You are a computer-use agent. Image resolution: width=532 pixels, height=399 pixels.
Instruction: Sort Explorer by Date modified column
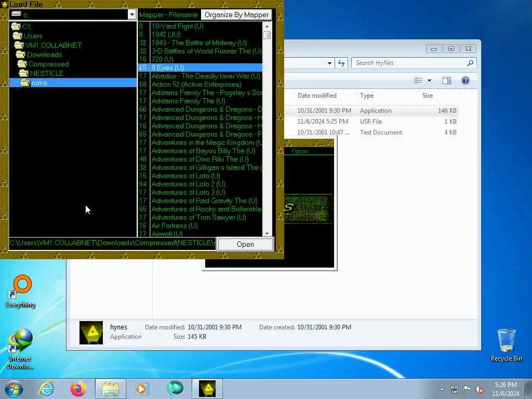coord(317,96)
